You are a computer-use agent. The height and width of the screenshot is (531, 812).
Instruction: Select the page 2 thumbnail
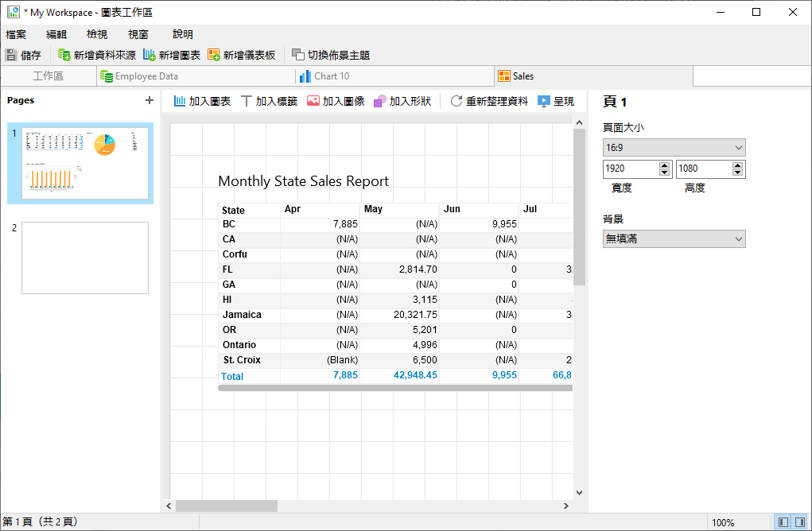point(84,258)
